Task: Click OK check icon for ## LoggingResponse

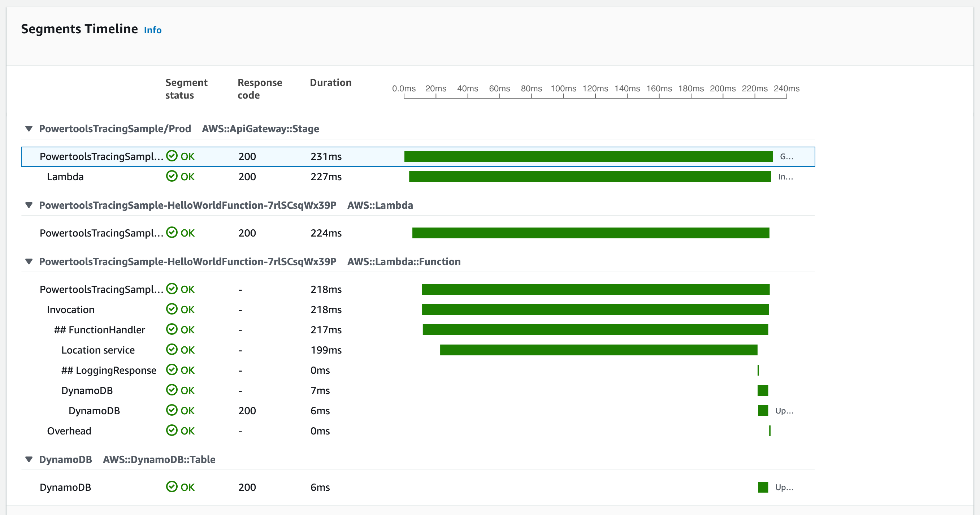Action: pos(172,369)
